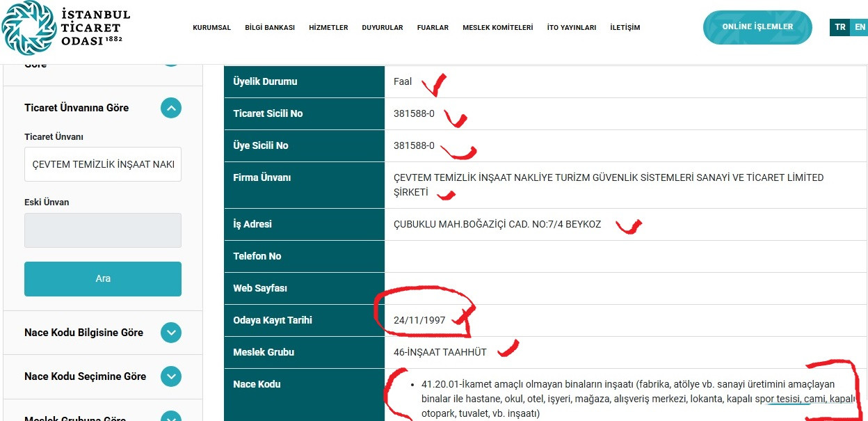Screen dimensions: 868x421
Task: Click the Firma Ünvanı ÇEVTEM TEMİZLİK text
Action: [x=609, y=185]
